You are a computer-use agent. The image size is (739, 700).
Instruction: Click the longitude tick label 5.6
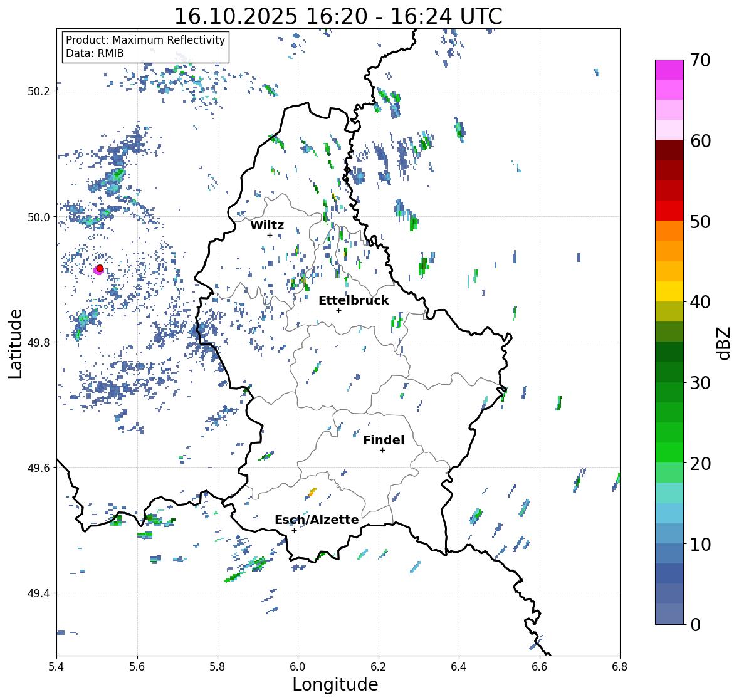click(137, 667)
